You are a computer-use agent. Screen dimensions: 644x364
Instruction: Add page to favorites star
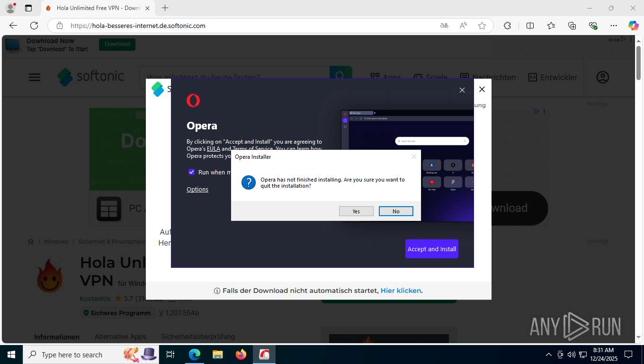(482, 26)
